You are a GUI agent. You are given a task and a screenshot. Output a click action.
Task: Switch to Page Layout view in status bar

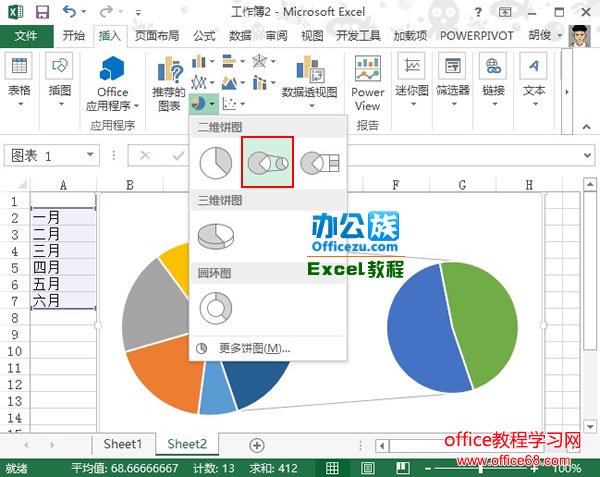tap(367, 468)
